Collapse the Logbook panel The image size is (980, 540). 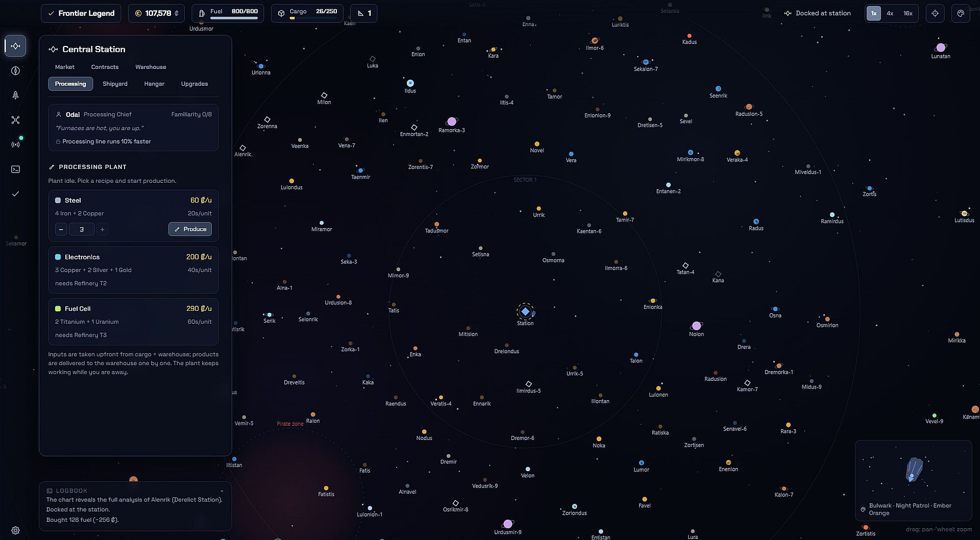222,491
